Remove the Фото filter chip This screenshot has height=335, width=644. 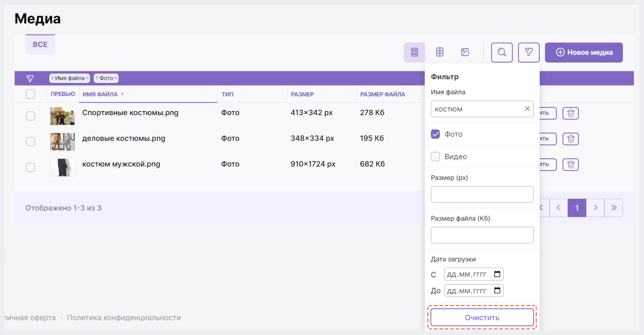click(x=116, y=78)
